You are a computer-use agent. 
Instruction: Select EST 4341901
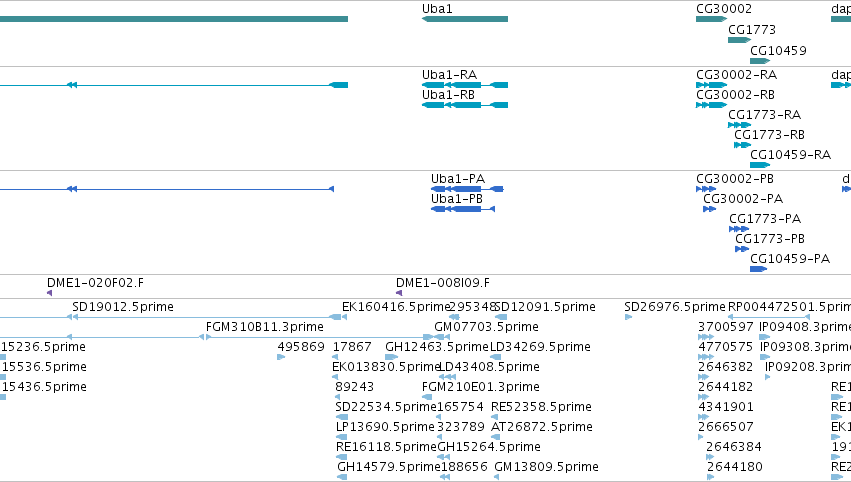tap(726, 407)
